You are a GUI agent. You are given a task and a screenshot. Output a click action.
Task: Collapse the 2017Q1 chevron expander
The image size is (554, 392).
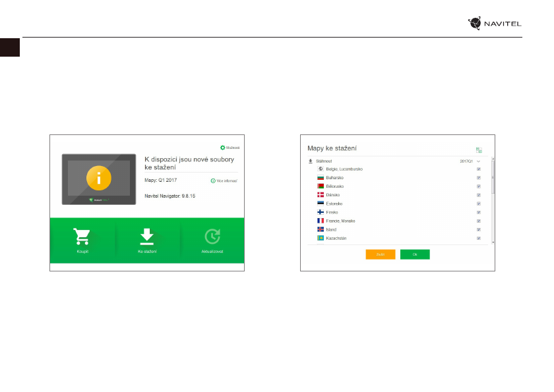coord(479,161)
